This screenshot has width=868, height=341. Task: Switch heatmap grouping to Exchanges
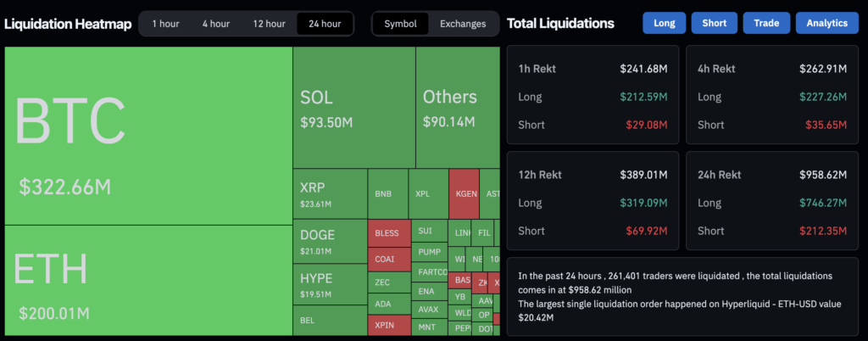click(463, 24)
